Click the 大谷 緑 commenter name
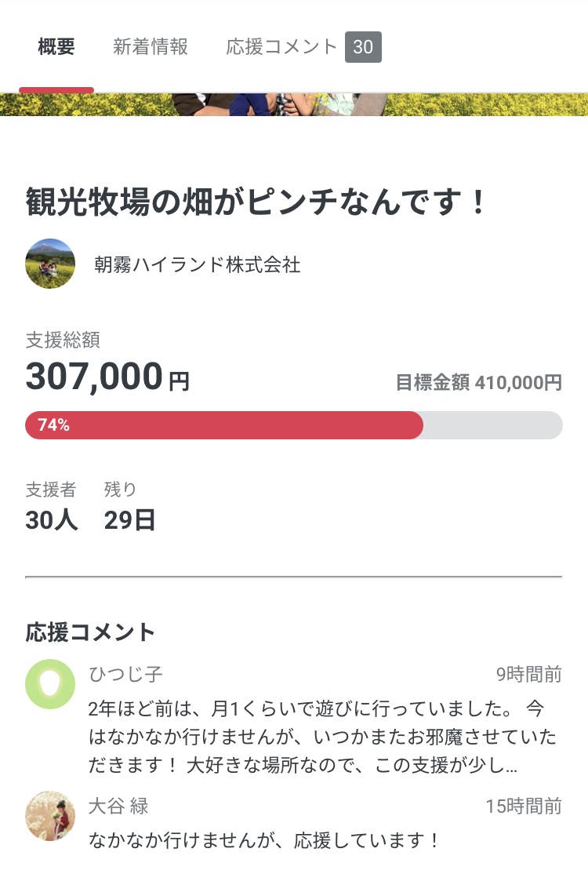 118,806
